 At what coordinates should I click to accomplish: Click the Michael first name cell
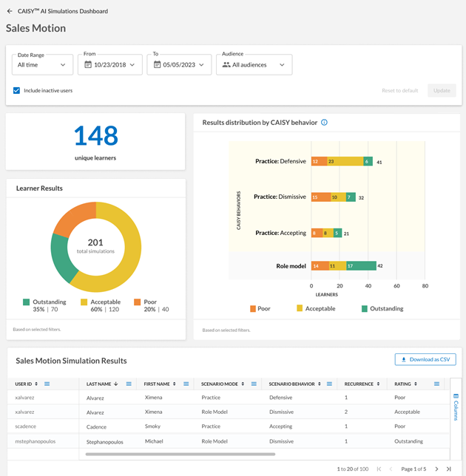(x=154, y=441)
